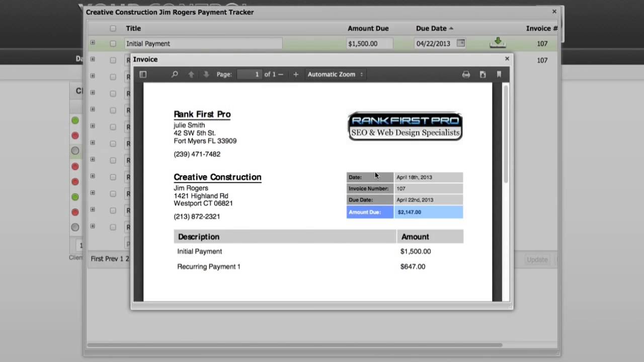Click Initial Payment line in invoice description
644x362 pixels.
[200, 251]
